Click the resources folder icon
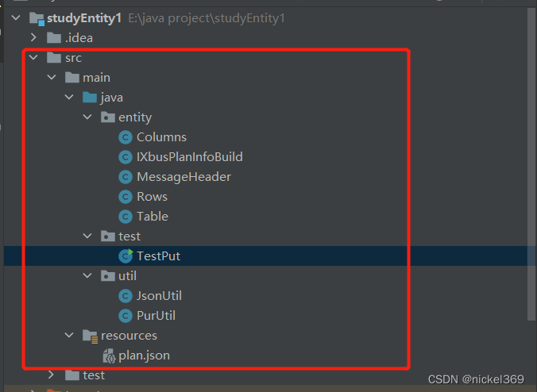The image size is (537, 392). [x=90, y=336]
